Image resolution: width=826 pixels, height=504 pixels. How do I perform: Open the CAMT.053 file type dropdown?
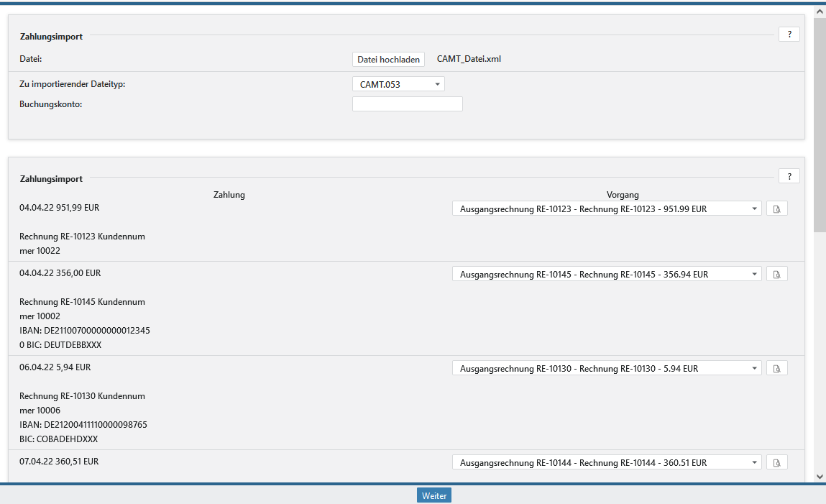tap(398, 84)
